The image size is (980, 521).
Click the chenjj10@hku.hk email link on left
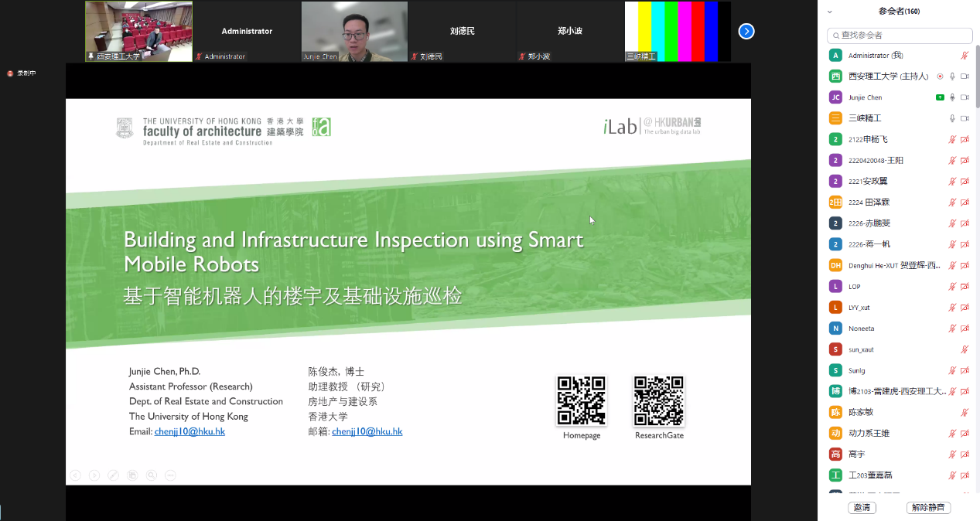click(x=190, y=431)
